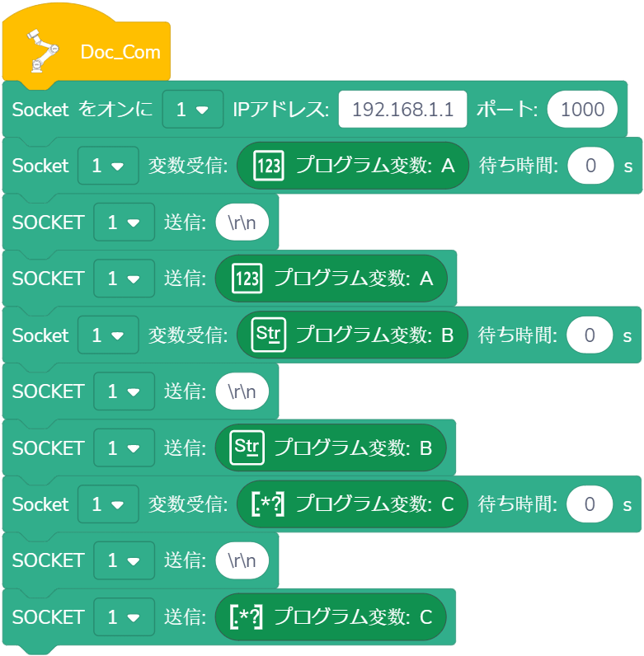Click the array icon in the receive block for variable C
Screen dimensions: 644x656
tap(268, 504)
